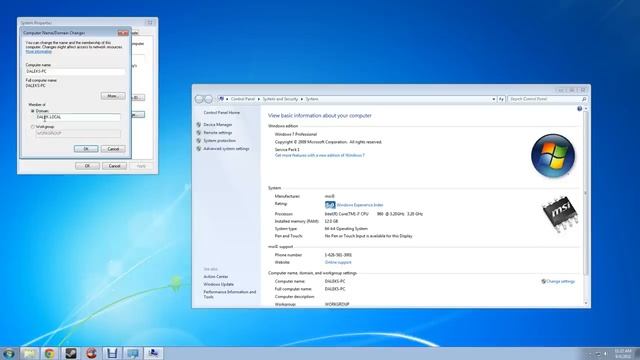Click Get more features with new edition link
The image size is (640, 360).
point(320,155)
